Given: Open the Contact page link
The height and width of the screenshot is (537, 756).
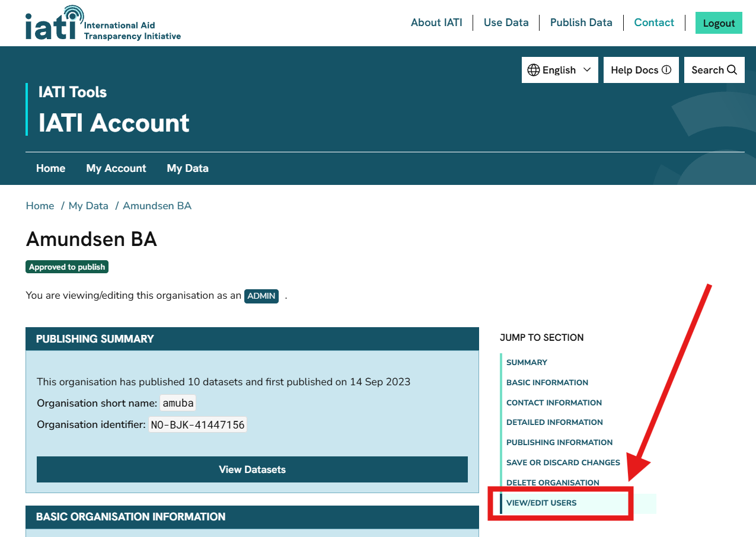Looking at the screenshot, I should click(x=654, y=23).
